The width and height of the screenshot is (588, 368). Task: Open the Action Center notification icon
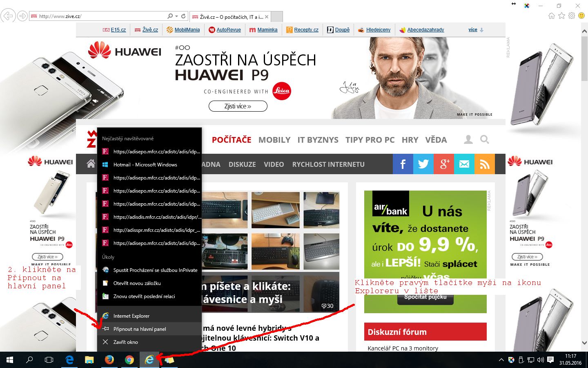(x=550, y=360)
